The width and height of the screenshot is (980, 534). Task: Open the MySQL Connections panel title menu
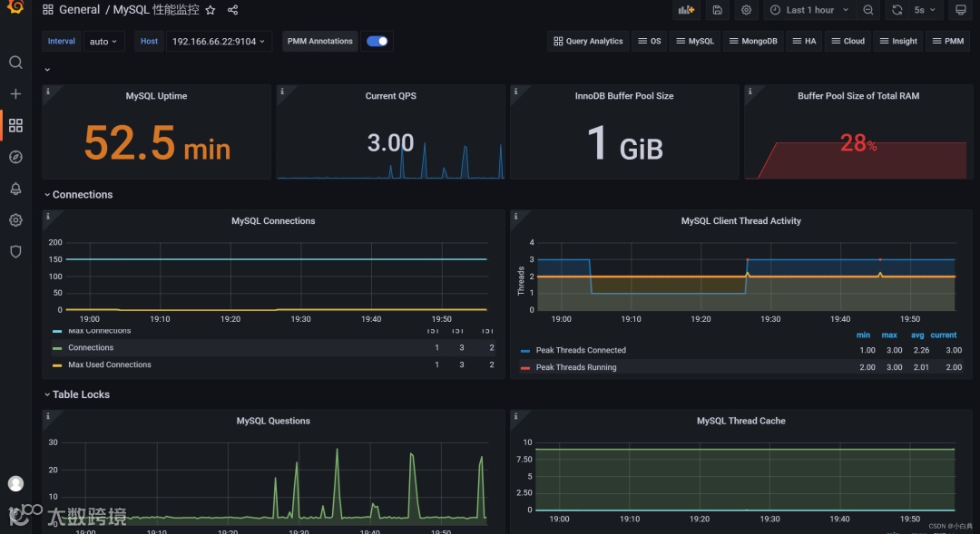pos(273,221)
